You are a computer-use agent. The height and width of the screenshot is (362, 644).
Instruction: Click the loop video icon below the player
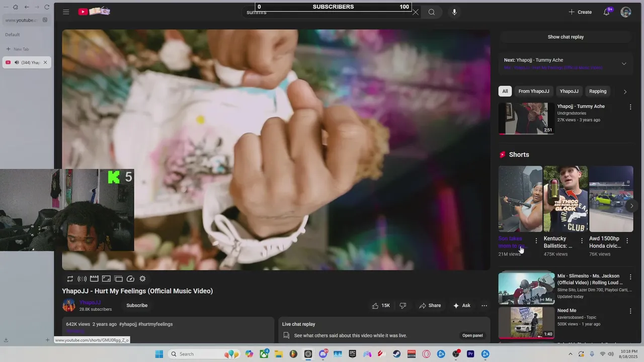point(70,279)
